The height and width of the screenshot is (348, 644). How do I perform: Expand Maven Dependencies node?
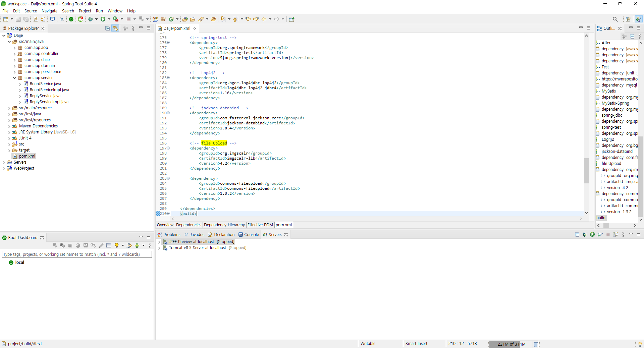click(x=9, y=126)
